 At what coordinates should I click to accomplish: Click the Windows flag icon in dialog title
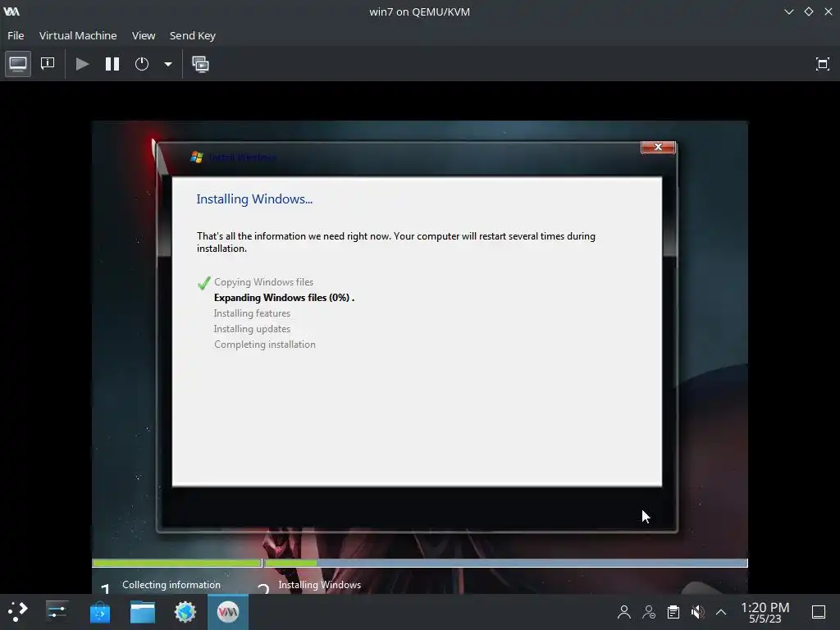[197, 157]
